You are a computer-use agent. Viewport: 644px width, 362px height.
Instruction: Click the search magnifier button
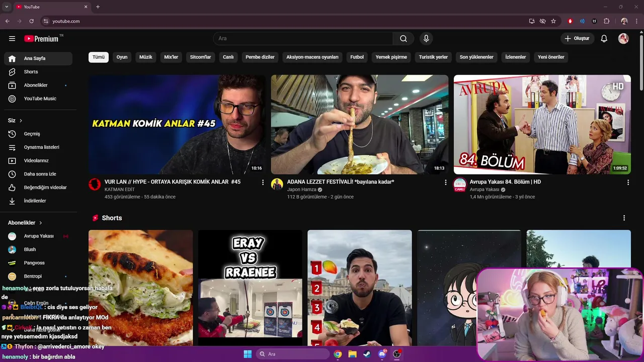pos(404,39)
